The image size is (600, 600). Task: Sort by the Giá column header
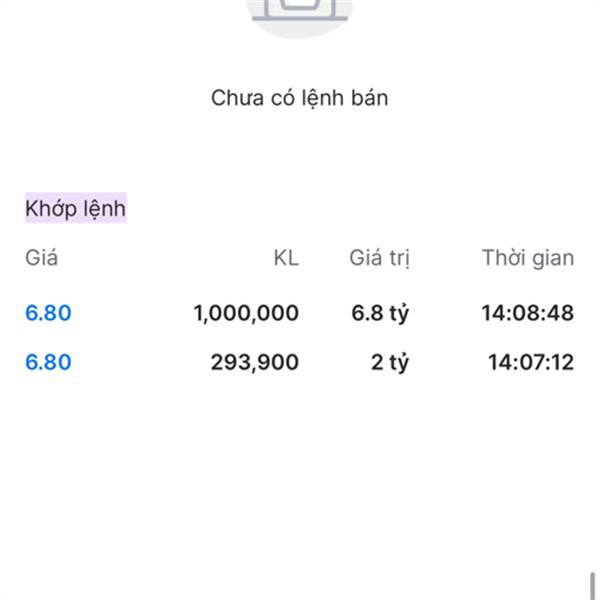[x=42, y=258]
